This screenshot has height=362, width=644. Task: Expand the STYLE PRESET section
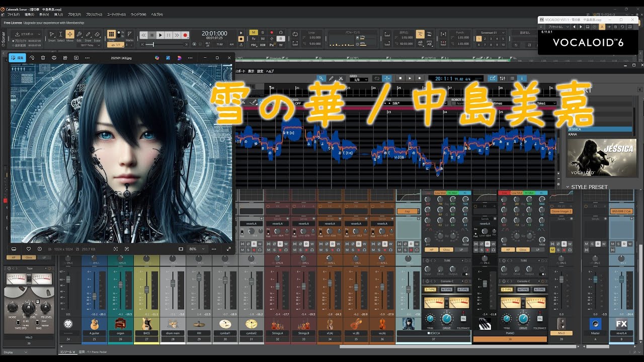pyautogui.click(x=587, y=187)
